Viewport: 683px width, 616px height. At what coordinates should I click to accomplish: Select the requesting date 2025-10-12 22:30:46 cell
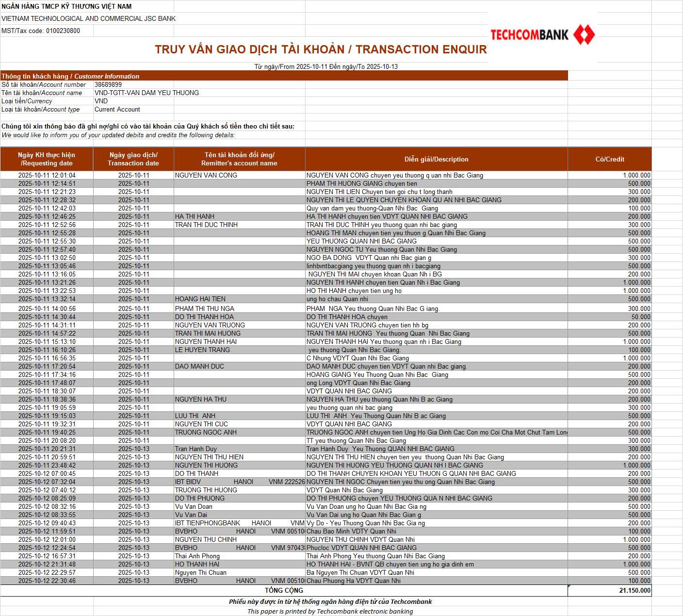pyautogui.click(x=47, y=581)
